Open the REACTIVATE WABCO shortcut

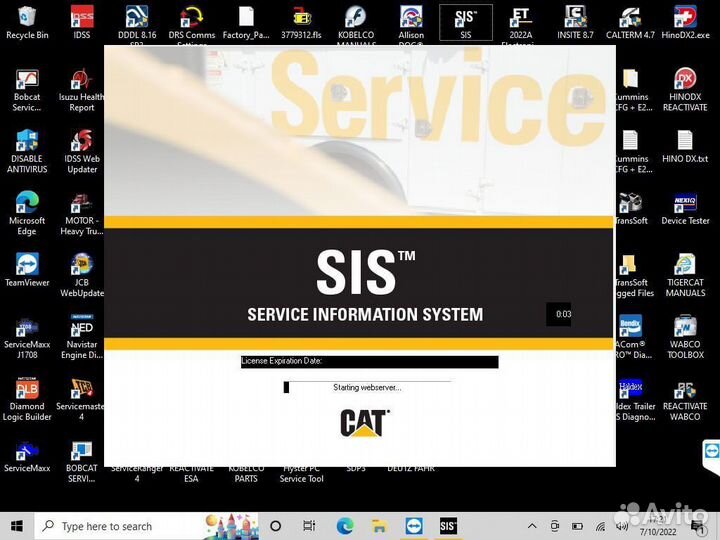point(685,401)
